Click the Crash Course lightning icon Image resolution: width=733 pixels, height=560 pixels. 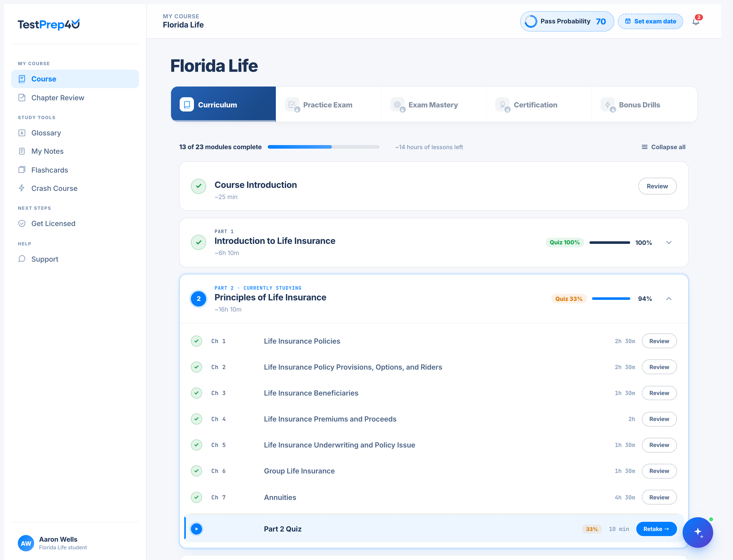(22, 188)
